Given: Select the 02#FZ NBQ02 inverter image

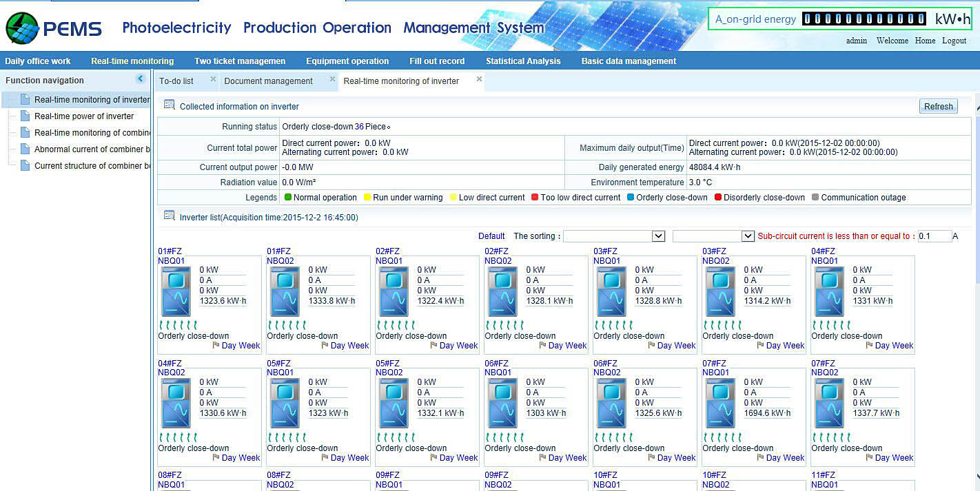Looking at the screenshot, I should click(x=502, y=292).
